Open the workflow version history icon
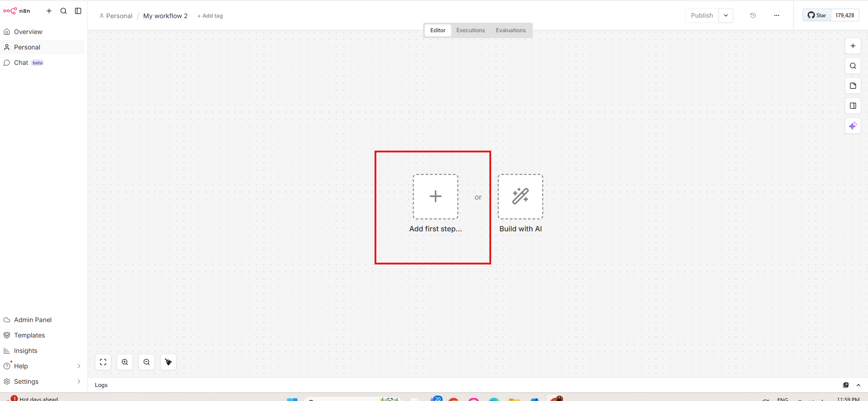The height and width of the screenshot is (401, 868). click(x=753, y=15)
